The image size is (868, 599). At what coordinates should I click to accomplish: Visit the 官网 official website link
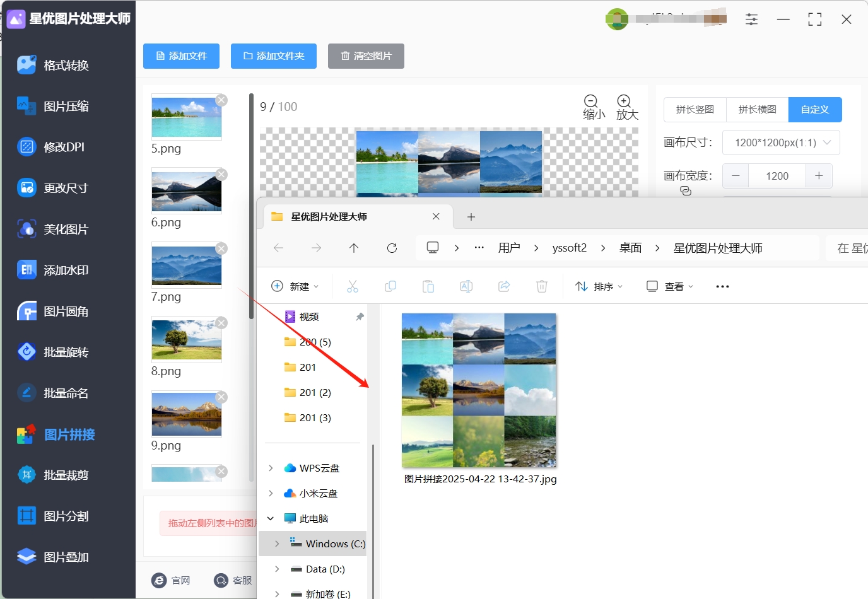[x=172, y=580]
